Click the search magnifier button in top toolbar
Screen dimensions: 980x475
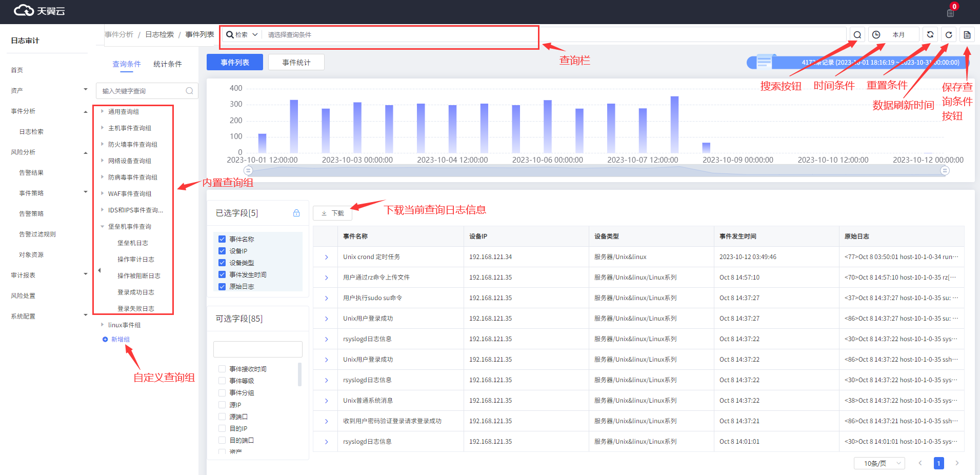click(x=857, y=35)
